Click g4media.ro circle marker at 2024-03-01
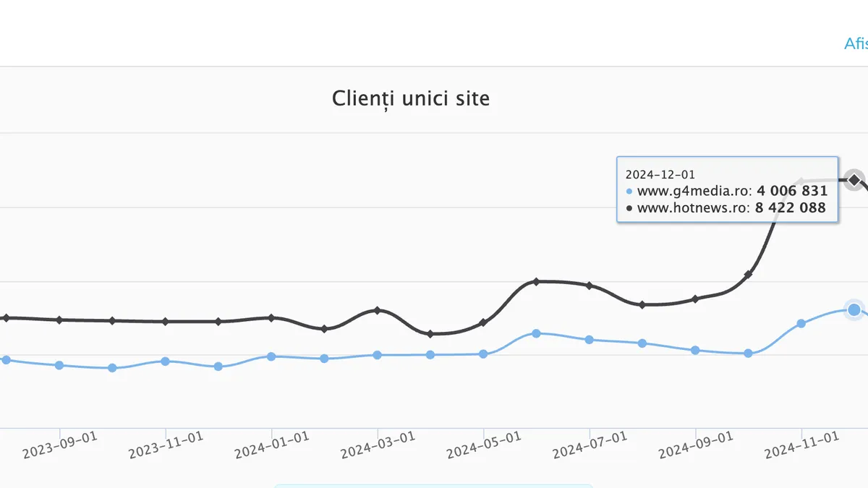 pos(377,355)
